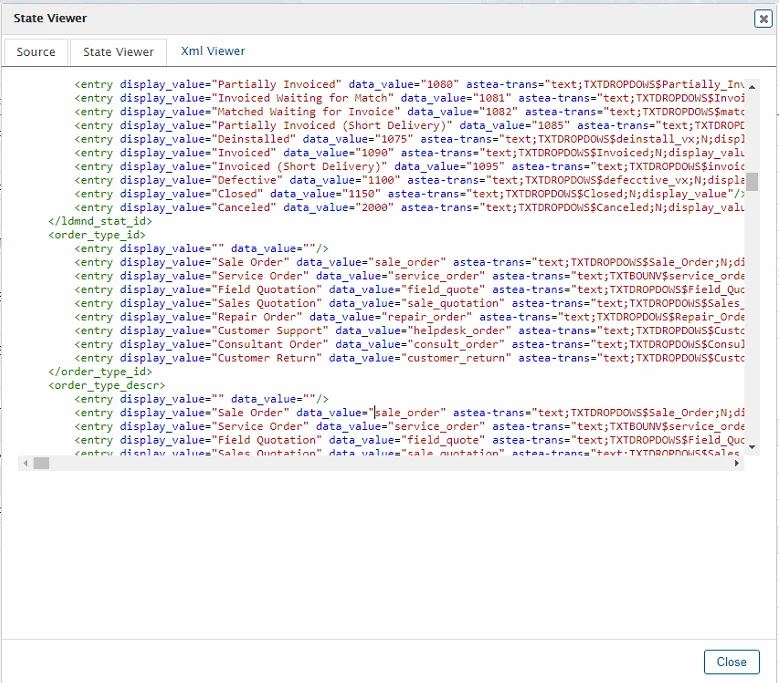This screenshot has height=683, width=779.
Task: Close the State Viewer dialog with X icon
Action: (x=763, y=19)
